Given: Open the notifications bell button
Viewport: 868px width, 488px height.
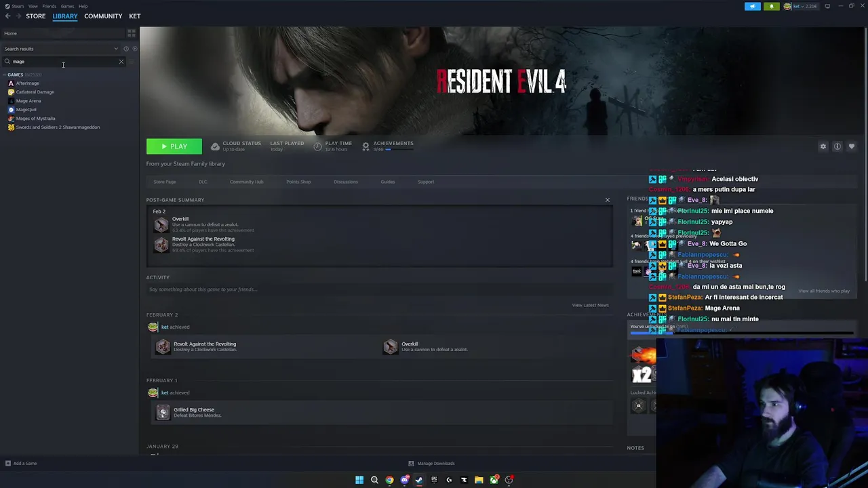Looking at the screenshot, I should coord(771,7).
